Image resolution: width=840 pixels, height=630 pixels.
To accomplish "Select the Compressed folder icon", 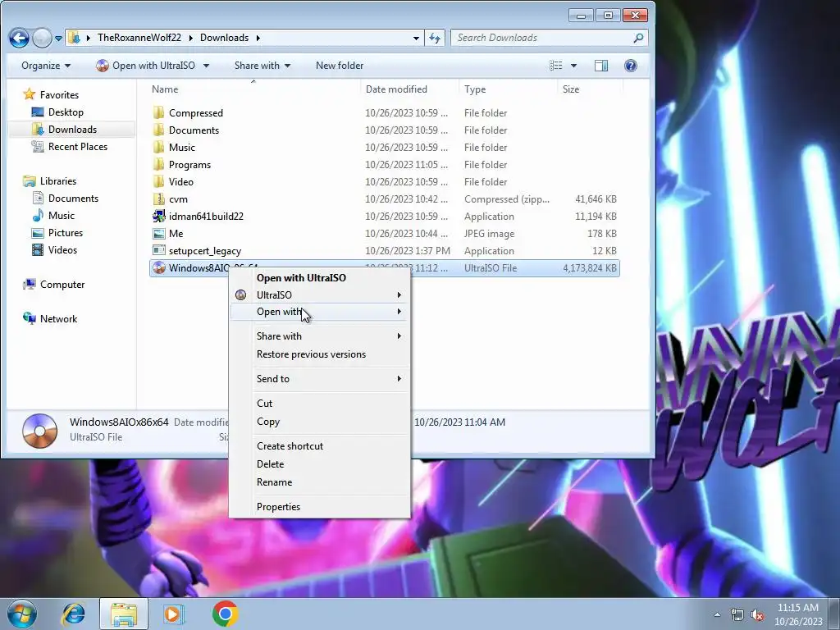I will (x=158, y=113).
